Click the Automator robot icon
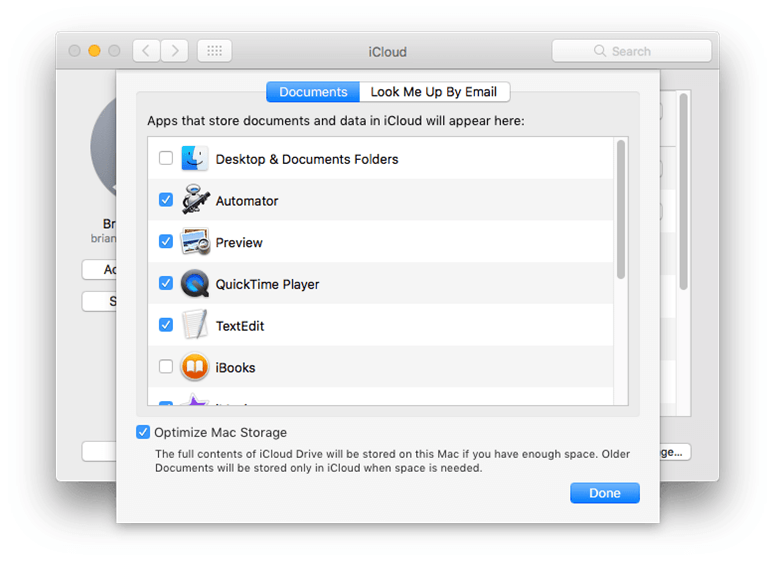Screen dimensions: 775x561 click(x=195, y=200)
